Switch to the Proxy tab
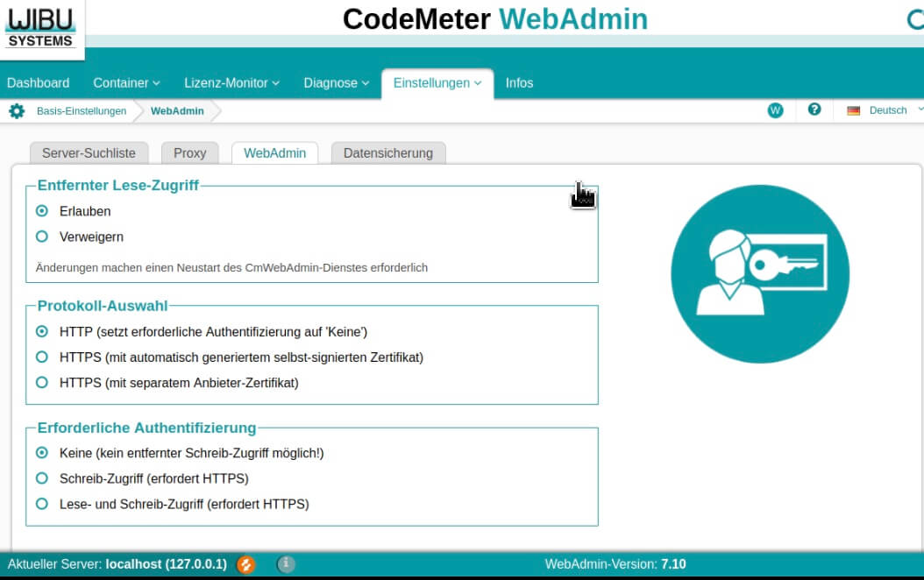Image resolution: width=924 pixels, height=580 pixels. click(x=189, y=153)
